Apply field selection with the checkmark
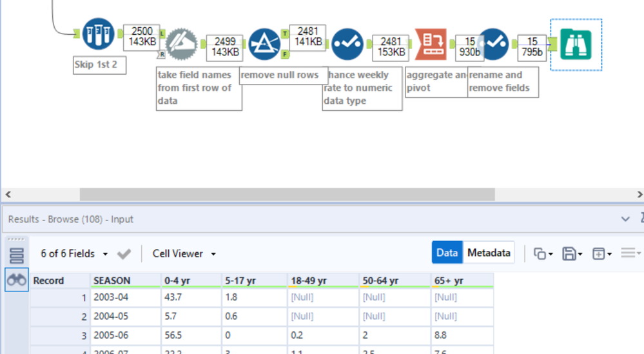644x354 pixels. click(124, 254)
